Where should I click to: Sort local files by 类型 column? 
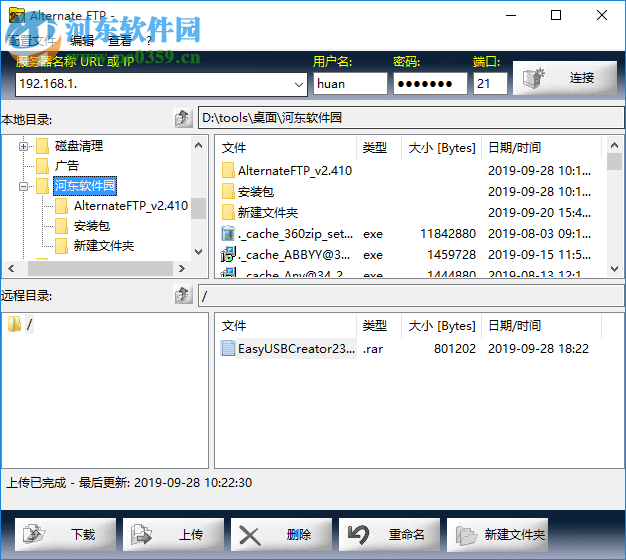[x=379, y=148]
